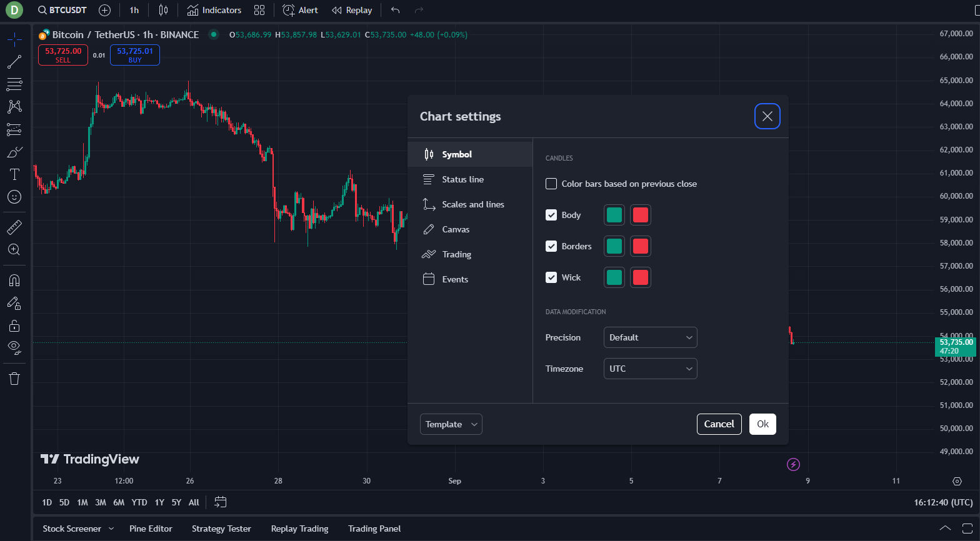Pick the green Borders up color
The width and height of the screenshot is (980, 541).
[614, 246]
